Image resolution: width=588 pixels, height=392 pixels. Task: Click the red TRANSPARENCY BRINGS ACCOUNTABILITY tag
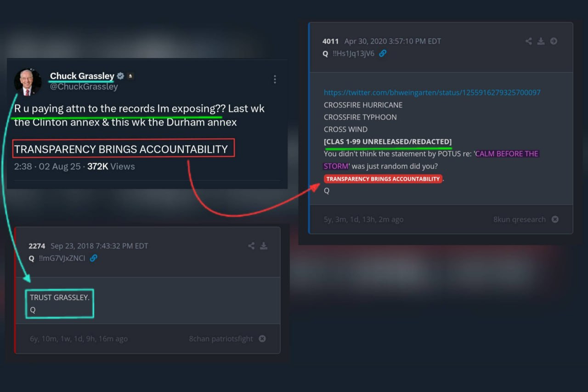pos(383,179)
